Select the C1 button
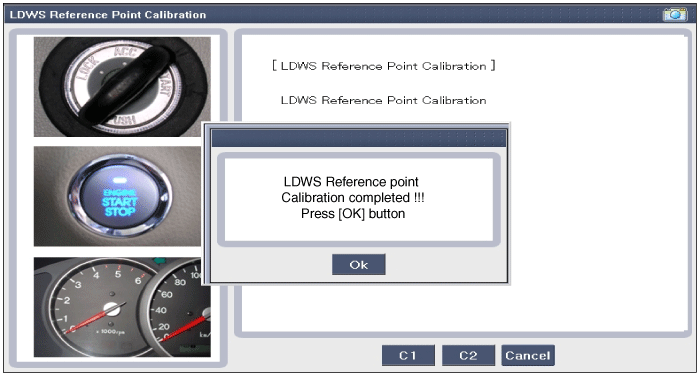Screen dimensions: 700x376 click(408, 355)
